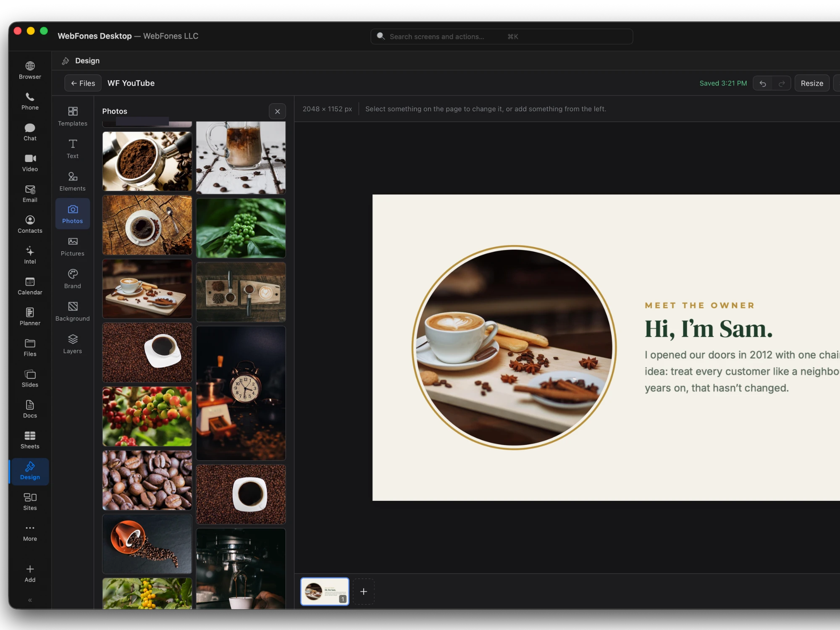The width and height of the screenshot is (840, 630).
Task: Click the redo arrow
Action: (x=782, y=83)
